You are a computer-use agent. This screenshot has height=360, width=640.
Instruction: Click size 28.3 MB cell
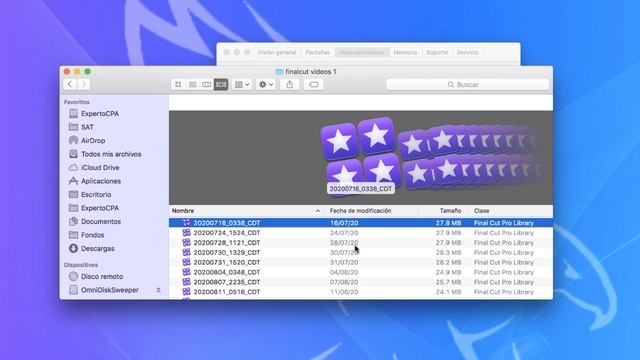click(x=448, y=253)
